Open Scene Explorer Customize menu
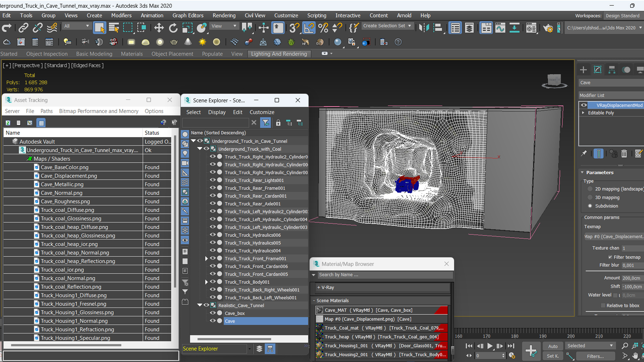This screenshot has width=644, height=362. pyautogui.click(x=262, y=112)
